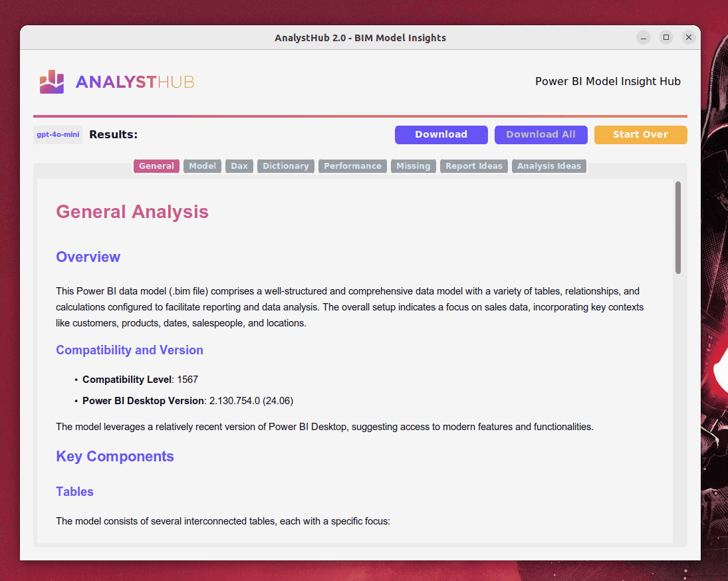Click the Key Components heading
728x581 pixels.
point(114,456)
